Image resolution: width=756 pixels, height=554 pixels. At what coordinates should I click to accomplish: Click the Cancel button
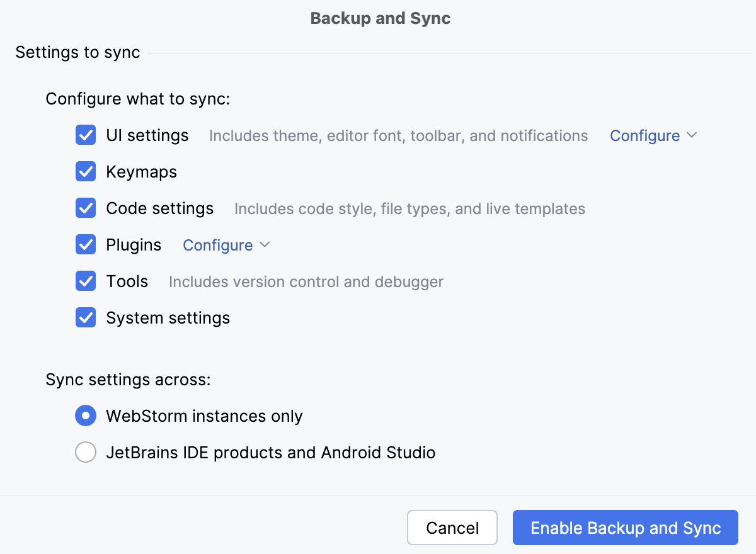[452, 528]
